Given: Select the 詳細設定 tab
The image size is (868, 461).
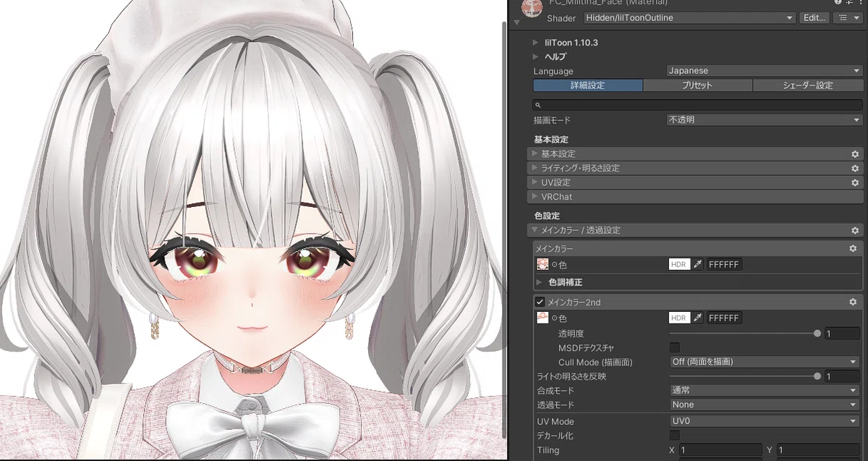Looking at the screenshot, I should [x=587, y=85].
